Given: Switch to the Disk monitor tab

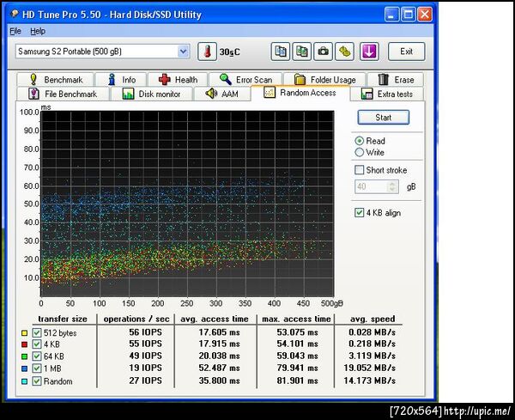Looking at the screenshot, I should pos(152,94).
